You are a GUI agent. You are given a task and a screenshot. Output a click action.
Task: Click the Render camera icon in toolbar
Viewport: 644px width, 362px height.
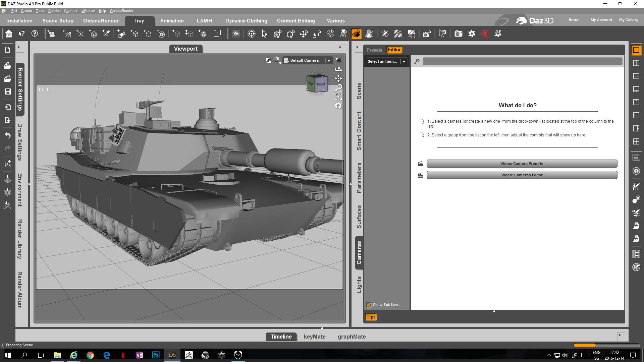(x=458, y=34)
